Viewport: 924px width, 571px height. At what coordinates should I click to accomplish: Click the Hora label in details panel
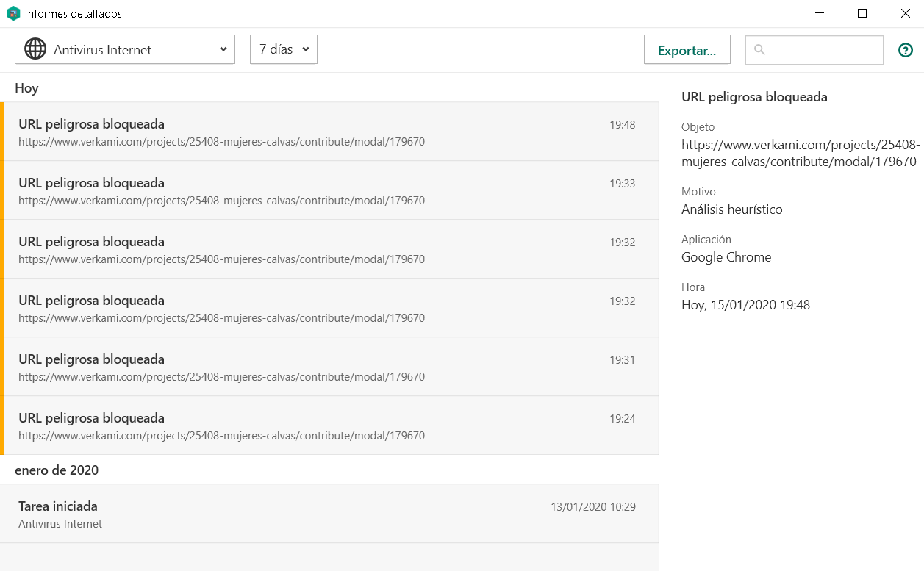pyautogui.click(x=693, y=287)
